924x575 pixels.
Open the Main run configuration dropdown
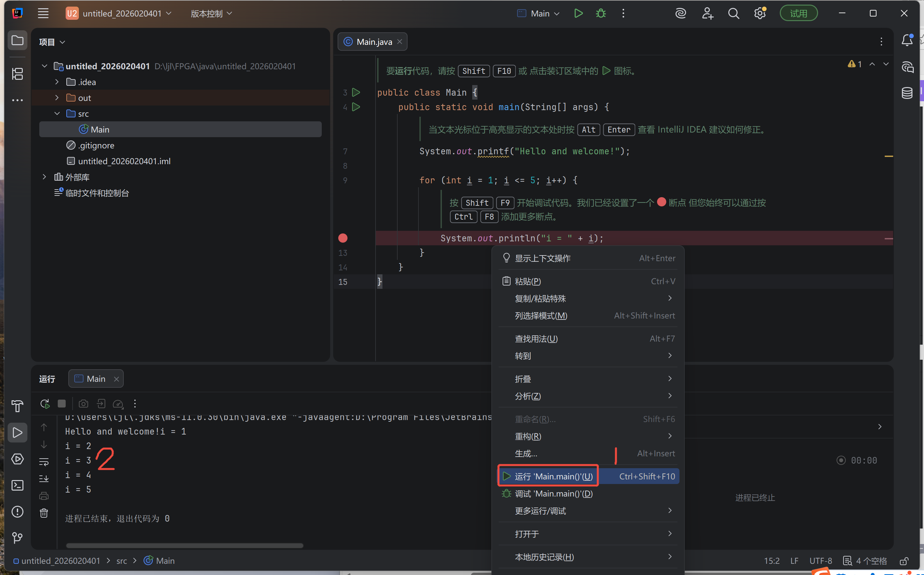(x=539, y=14)
